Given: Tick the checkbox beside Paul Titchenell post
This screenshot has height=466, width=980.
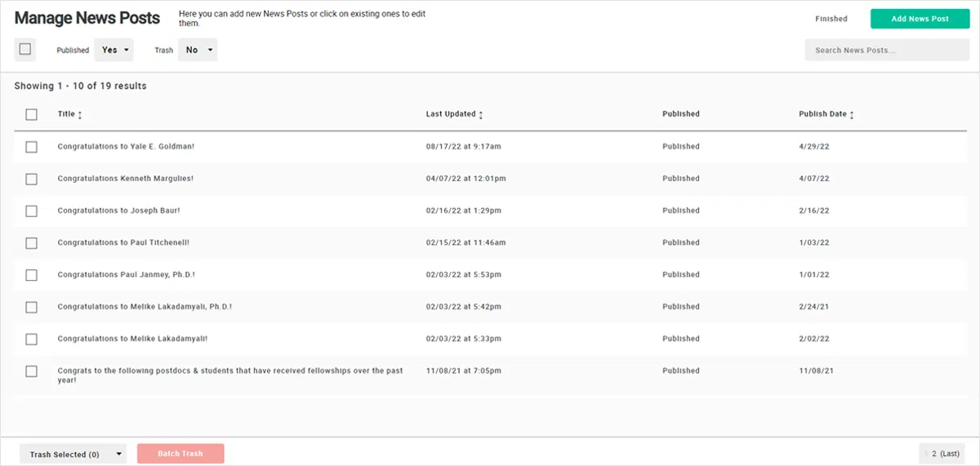Looking at the screenshot, I should coord(31,243).
